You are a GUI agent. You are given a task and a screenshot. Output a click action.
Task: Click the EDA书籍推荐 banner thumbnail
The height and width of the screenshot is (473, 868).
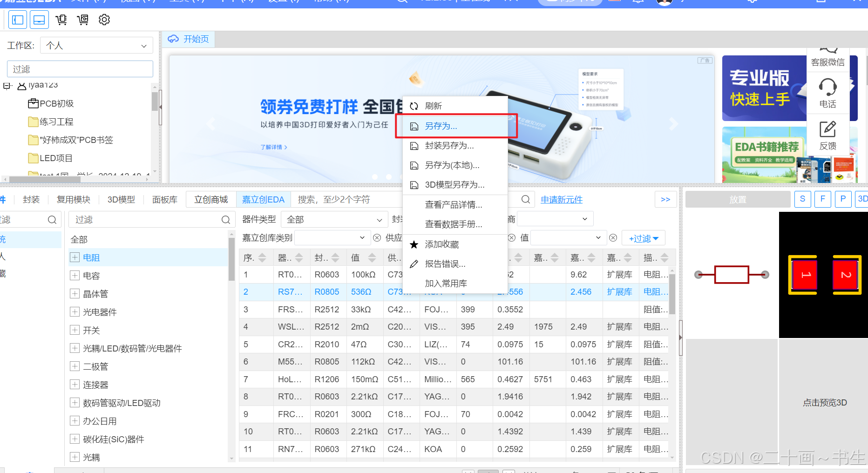click(x=764, y=155)
